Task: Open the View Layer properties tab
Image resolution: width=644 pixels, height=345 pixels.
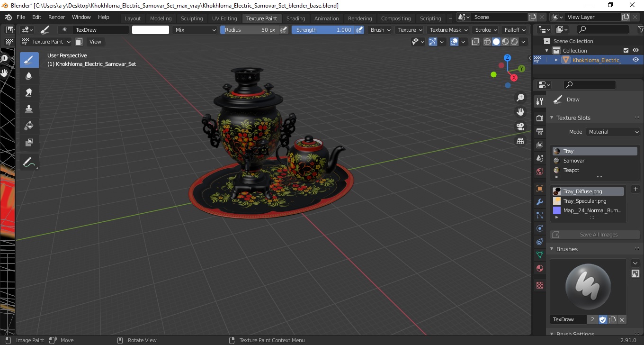Action: tap(539, 145)
